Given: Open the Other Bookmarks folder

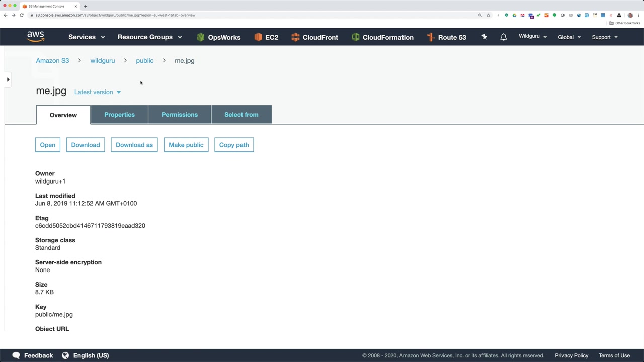Looking at the screenshot, I should pos(625,23).
